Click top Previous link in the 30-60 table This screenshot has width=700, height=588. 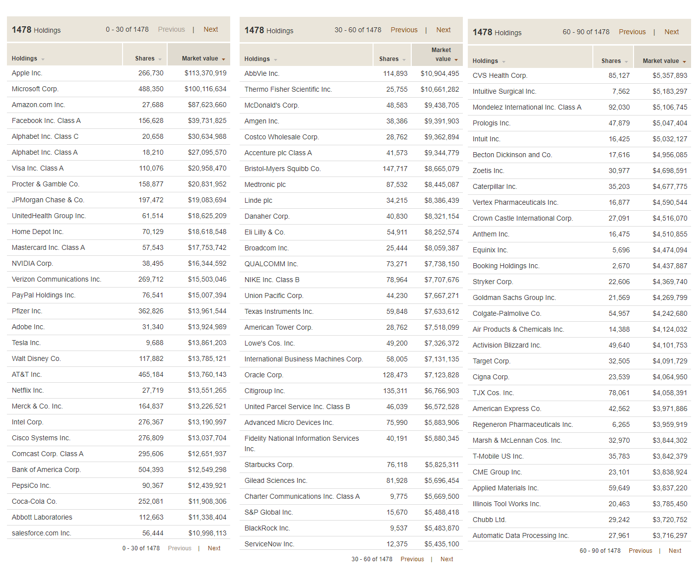(x=404, y=30)
